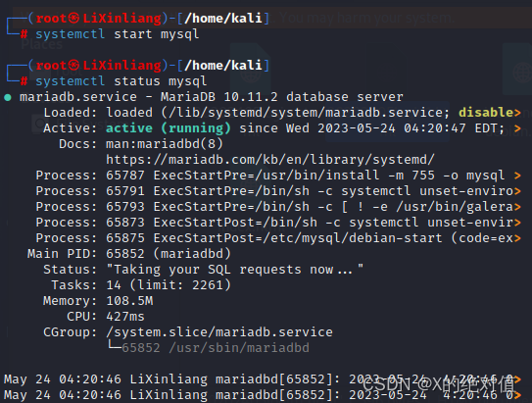Click the green 'active (running)' status
Screen dimensions: 532x403
click(x=169, y=128)
